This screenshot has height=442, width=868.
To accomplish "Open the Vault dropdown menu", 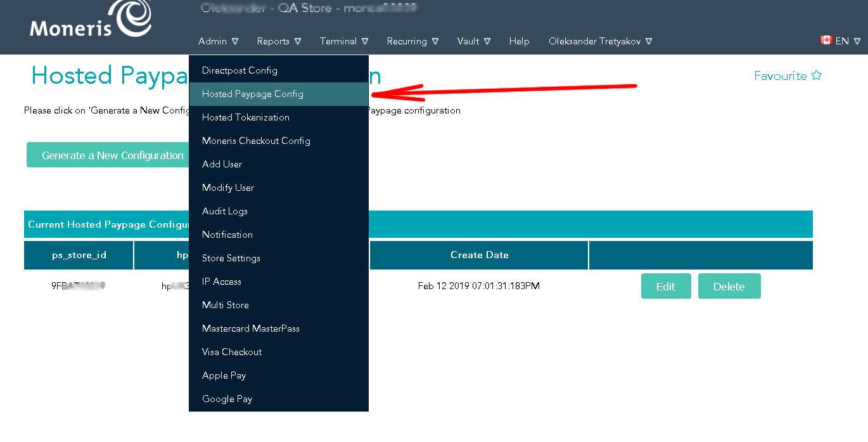I will pos(474,41).
